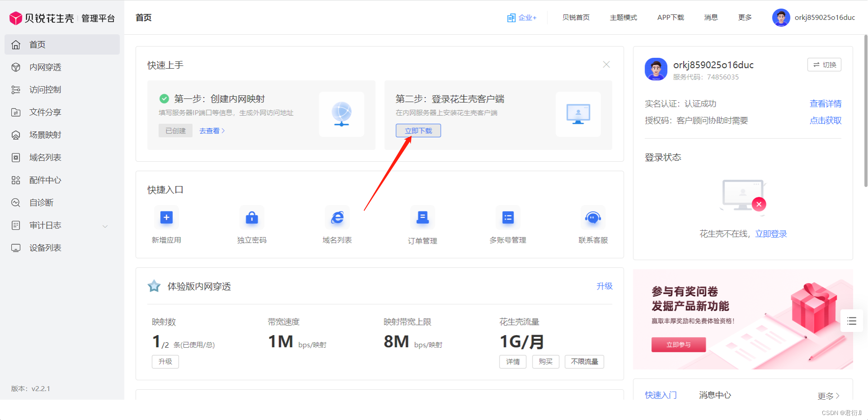Click 立即参与 on the survey banner
The width and height of the screenshot is (868, 420).
tap(679, 345)
